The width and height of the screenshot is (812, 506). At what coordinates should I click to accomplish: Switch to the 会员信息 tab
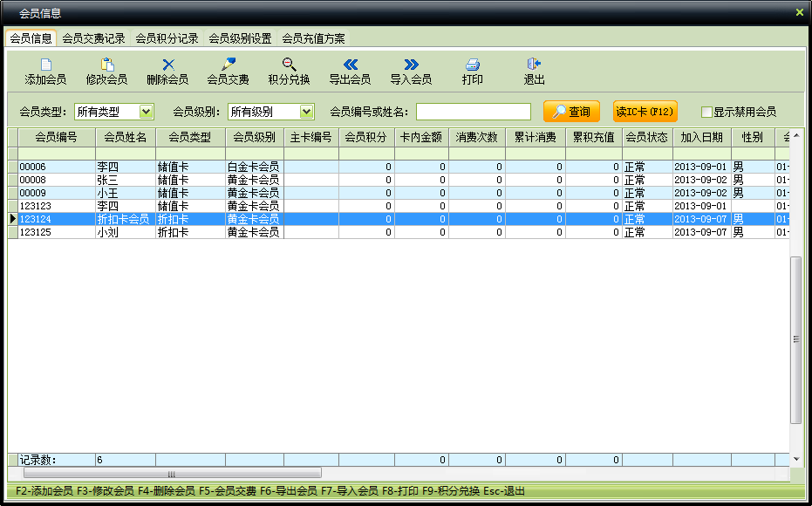tap(31, 38)
